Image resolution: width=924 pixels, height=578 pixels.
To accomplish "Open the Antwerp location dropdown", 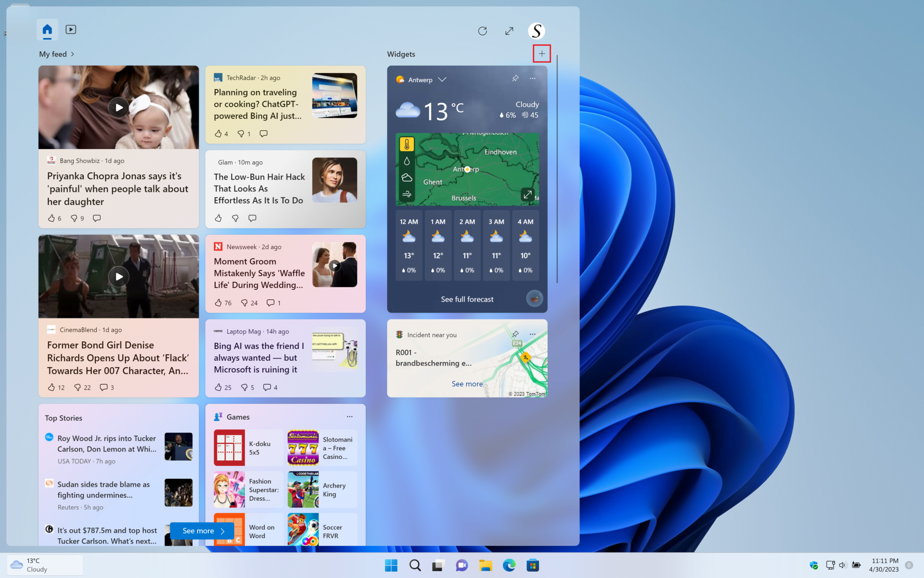I will point(442,79).
